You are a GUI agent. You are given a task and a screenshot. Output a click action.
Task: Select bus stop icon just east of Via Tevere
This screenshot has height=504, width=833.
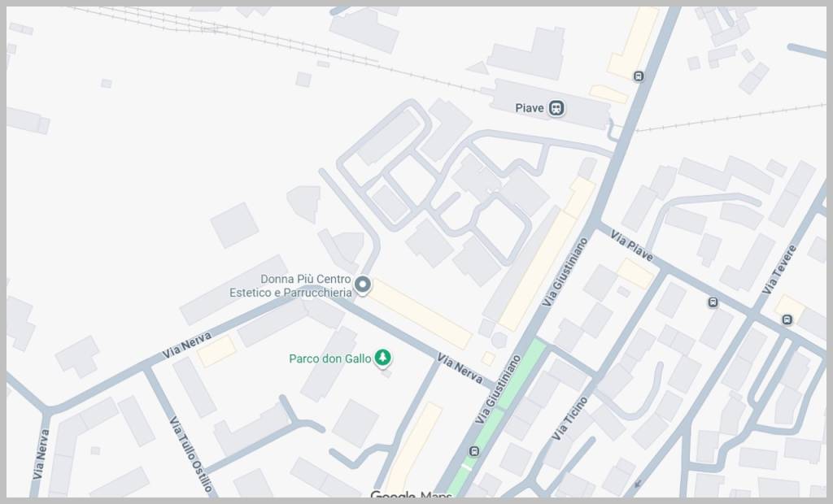[787, 319]
